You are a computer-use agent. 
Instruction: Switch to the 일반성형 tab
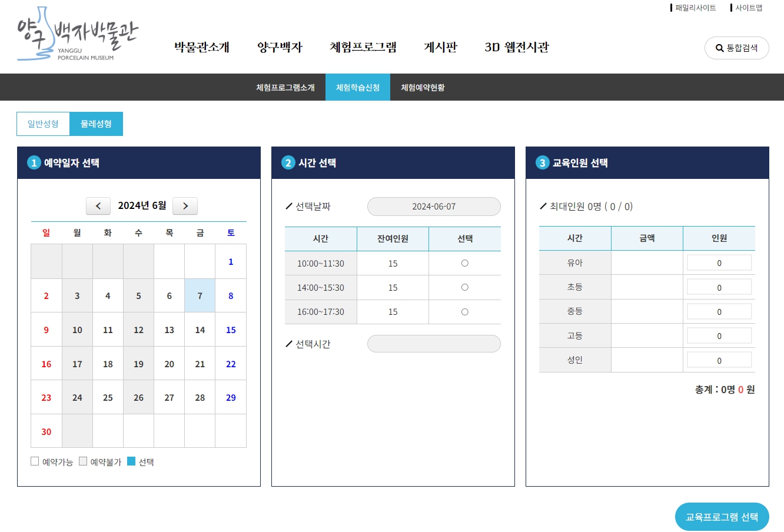43,124
